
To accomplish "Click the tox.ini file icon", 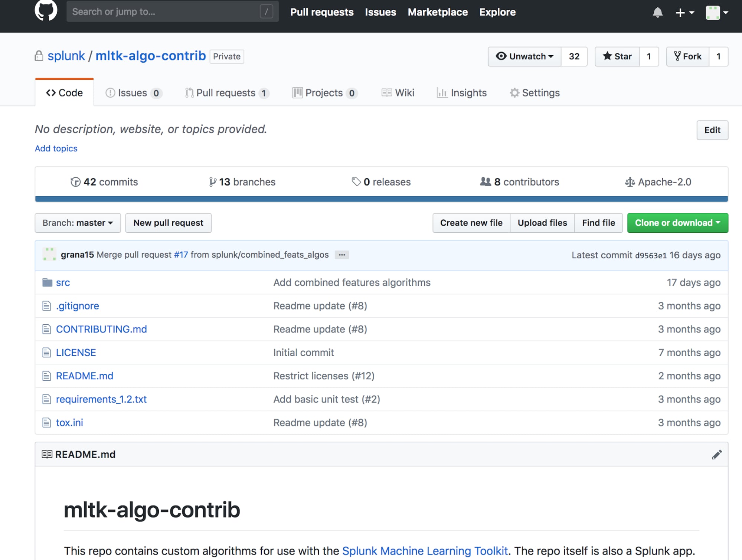I will [46, 423].
